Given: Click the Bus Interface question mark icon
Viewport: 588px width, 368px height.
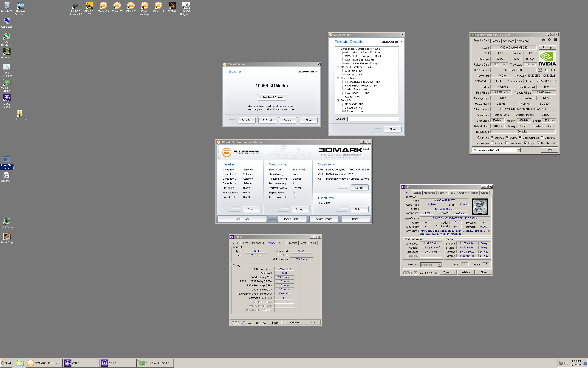Looking at the screenshot, I should [x=555, y=81].
